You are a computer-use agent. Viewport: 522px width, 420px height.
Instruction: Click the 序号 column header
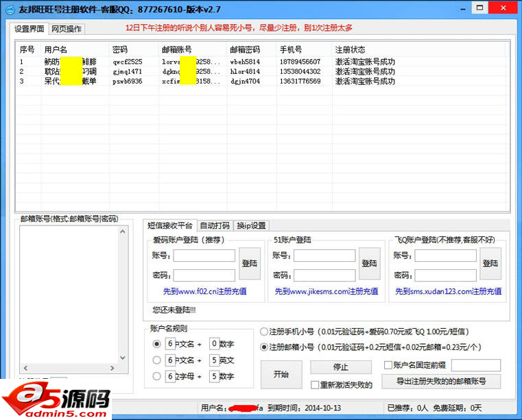29,50
